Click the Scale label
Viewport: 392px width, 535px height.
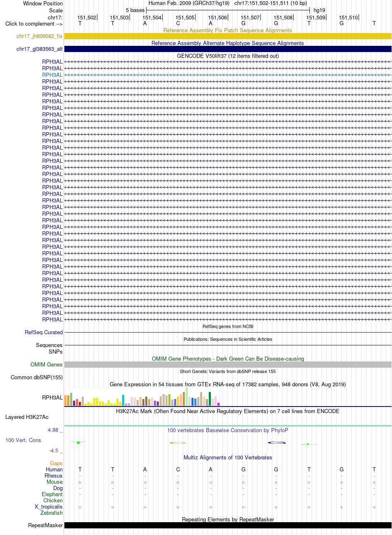click(56, 10)
